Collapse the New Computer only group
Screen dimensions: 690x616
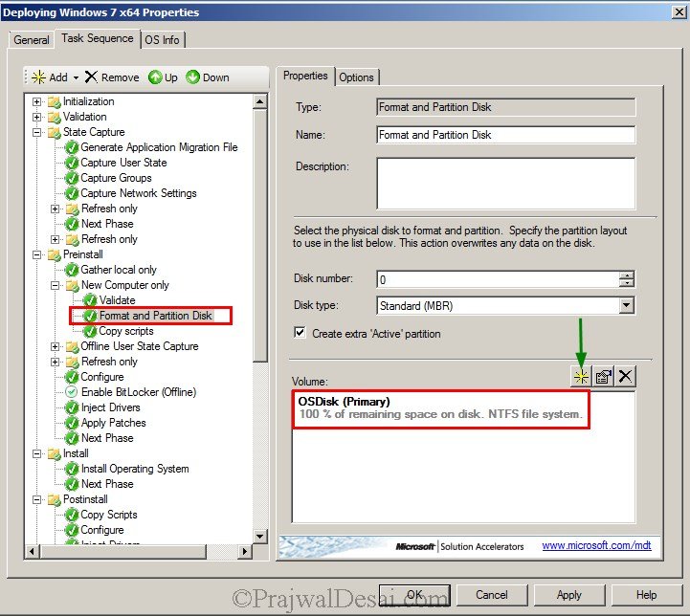(55, 286)
